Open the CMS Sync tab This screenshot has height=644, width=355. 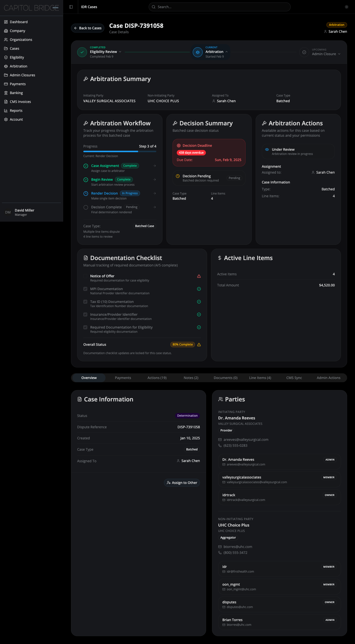pos(294,378)
